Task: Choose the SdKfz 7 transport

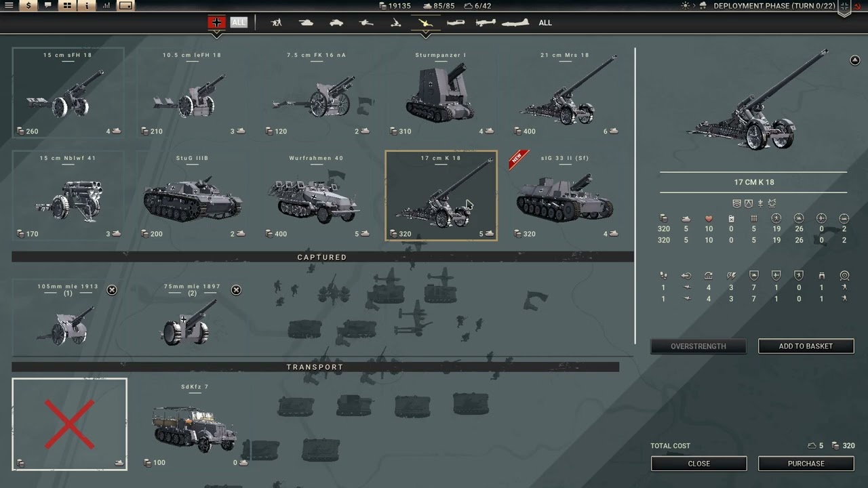Action: point(194,424)
